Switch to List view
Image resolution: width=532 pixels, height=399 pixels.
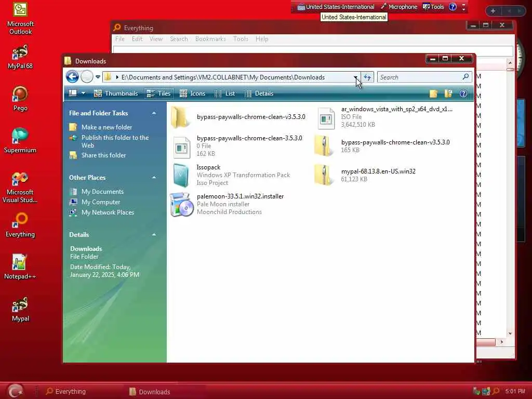[224, 94]
